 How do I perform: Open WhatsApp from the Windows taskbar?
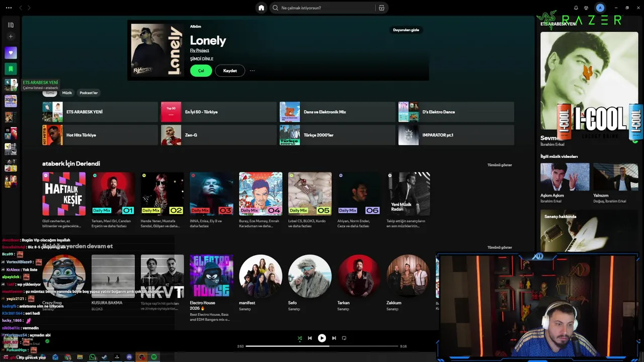93,357
